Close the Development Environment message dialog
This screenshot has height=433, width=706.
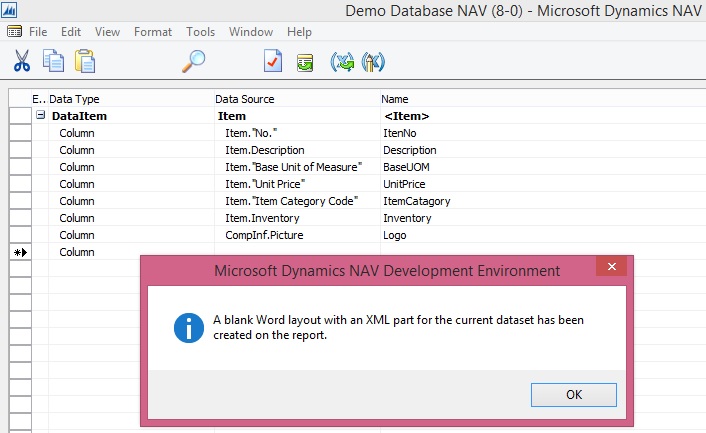pos(610,267)
